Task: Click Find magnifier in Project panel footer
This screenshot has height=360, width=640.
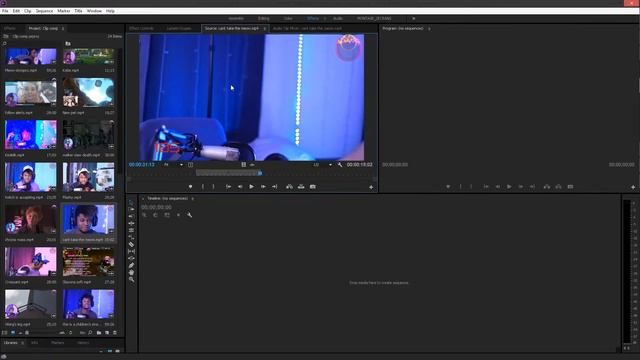Action: (90, 333)
